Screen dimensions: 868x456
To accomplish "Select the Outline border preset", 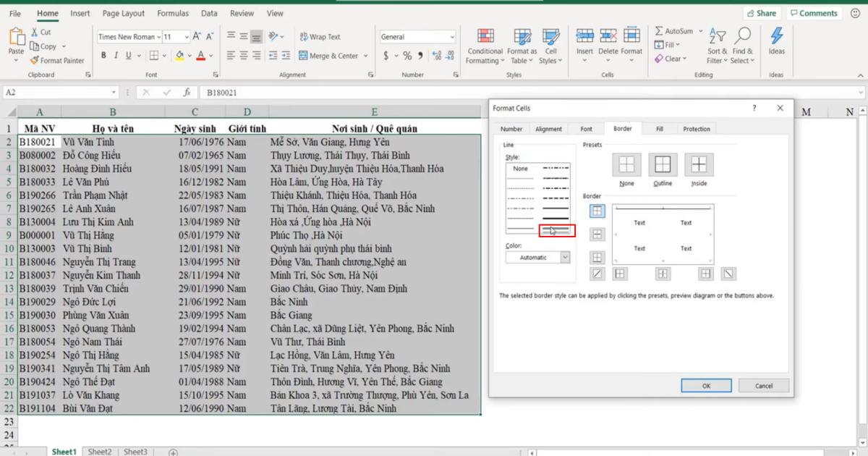I will click(662, 166).
